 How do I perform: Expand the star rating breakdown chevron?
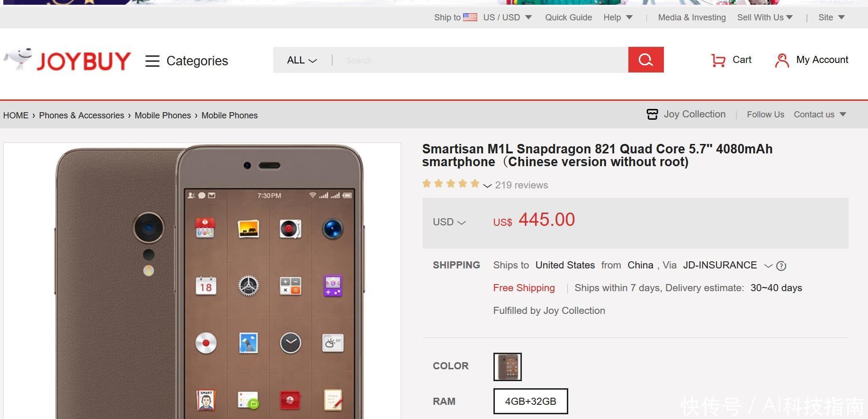pos(487,186)
